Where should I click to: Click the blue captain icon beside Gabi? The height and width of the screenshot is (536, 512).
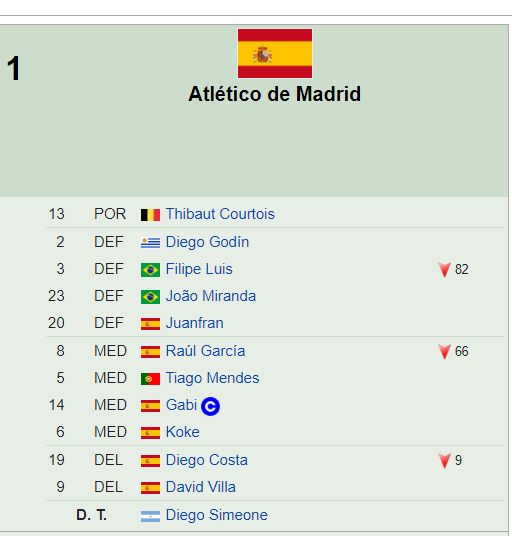coord(210,406)
